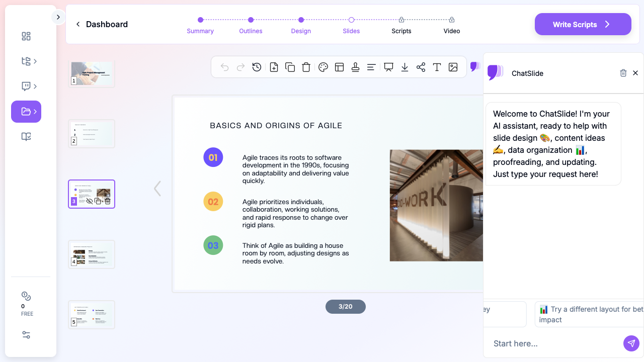
Task: Click the download export icon
Action: click(x=405, y=67)
